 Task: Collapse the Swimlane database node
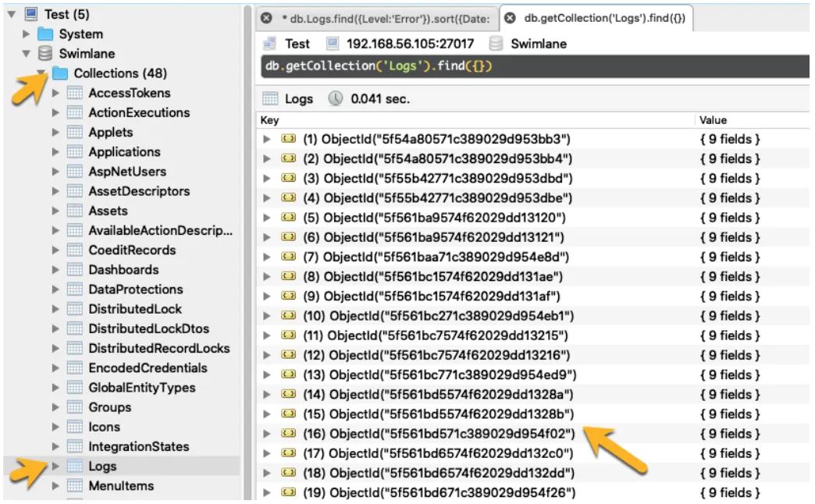click(26, 54)
